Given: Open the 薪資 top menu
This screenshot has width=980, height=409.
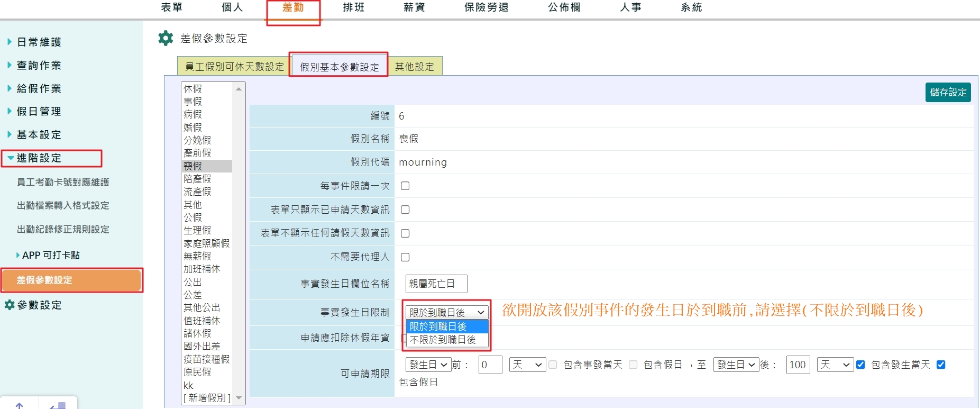Looking at the screenshot, I should tap(414, 7).
